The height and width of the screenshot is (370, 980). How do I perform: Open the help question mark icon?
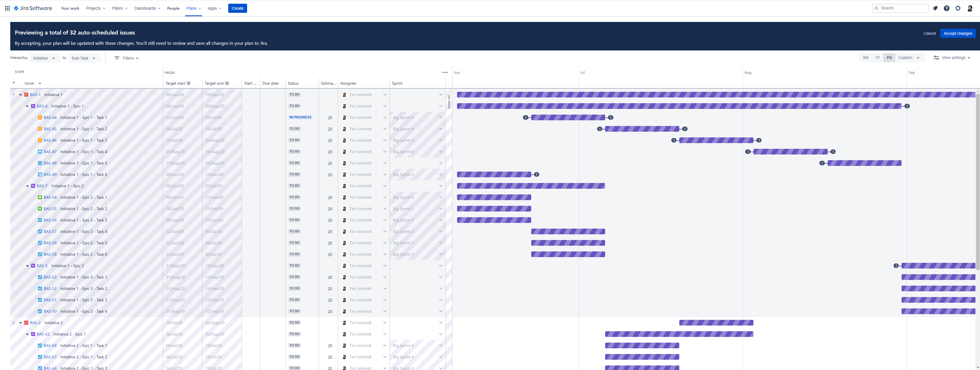click(947, 8)
